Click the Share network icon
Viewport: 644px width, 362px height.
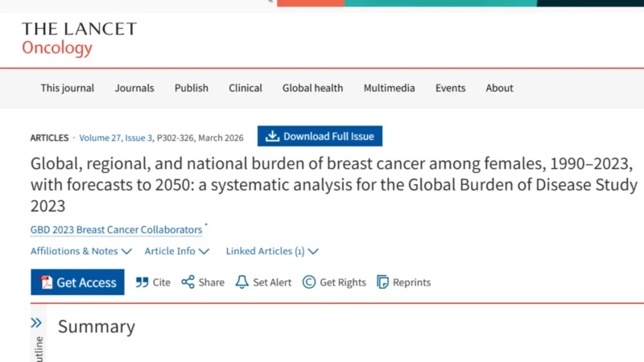click(x=188, y=282)
